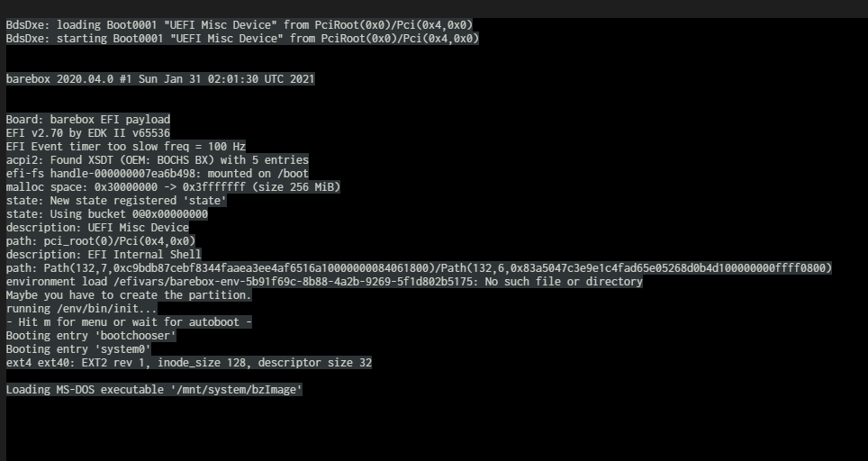Viewport: 868px width, 461px height.
Task: Click the 'EFI Event timer too slow' line
Action: click(126, 147)
